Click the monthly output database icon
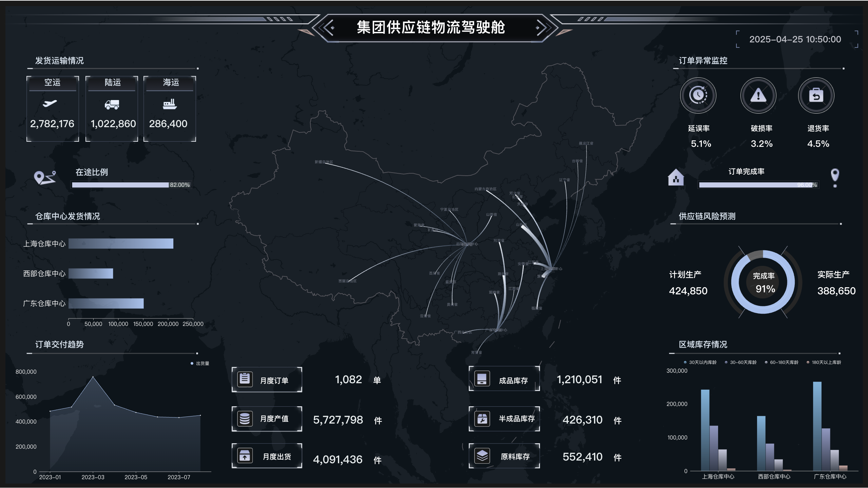The height and width of the screenshot is (488, 868). tap(245, 418)
